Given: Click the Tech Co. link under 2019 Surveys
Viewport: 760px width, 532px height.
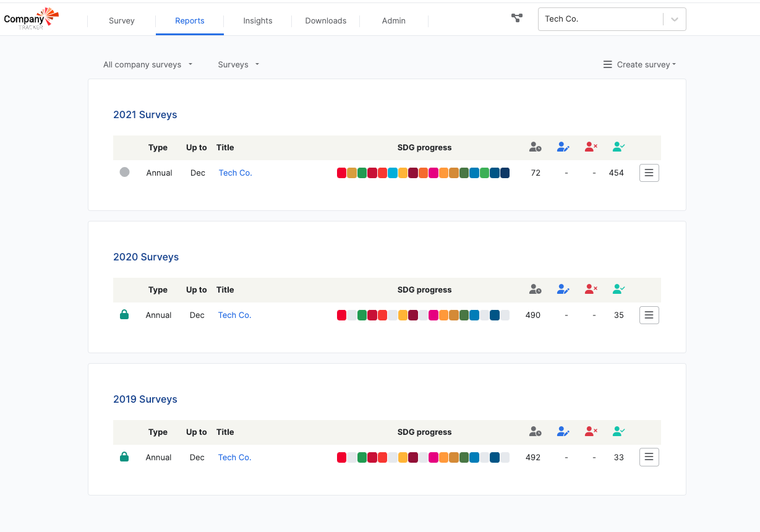Looking at the screenshot, I should 235,458.
